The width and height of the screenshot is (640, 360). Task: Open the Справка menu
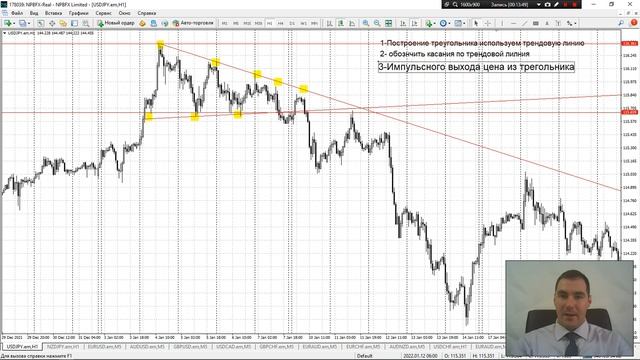click(x=147, y=13)
